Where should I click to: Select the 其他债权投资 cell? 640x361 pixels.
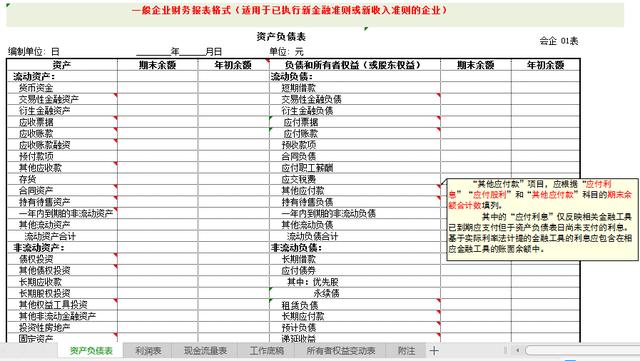pyautogui.click(x=62, y=270)
